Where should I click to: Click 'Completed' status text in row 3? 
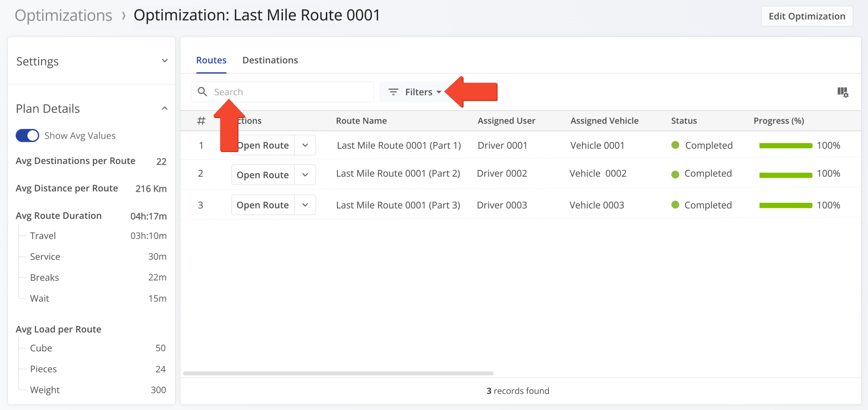pos(708,205)
